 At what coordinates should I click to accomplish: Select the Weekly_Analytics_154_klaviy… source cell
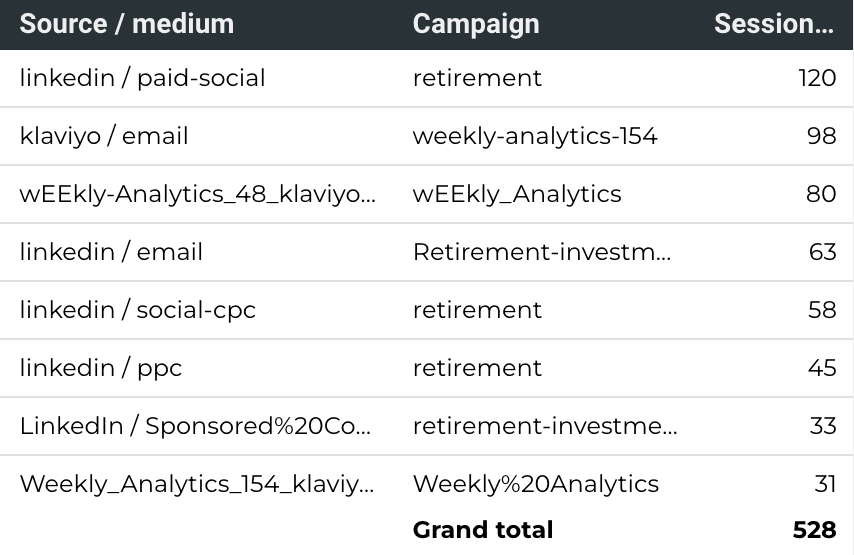(197, 484)
